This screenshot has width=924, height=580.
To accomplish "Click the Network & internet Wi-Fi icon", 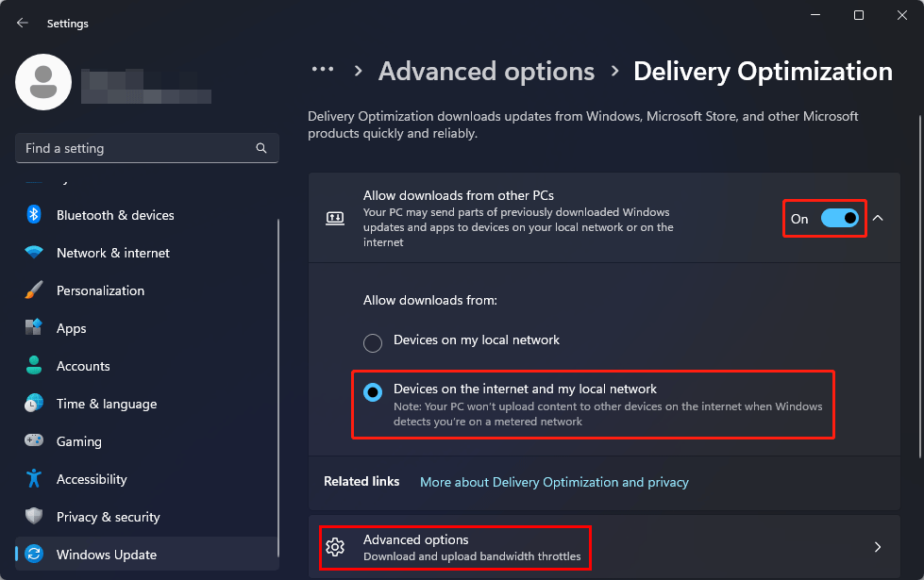I will pos(34,253).
